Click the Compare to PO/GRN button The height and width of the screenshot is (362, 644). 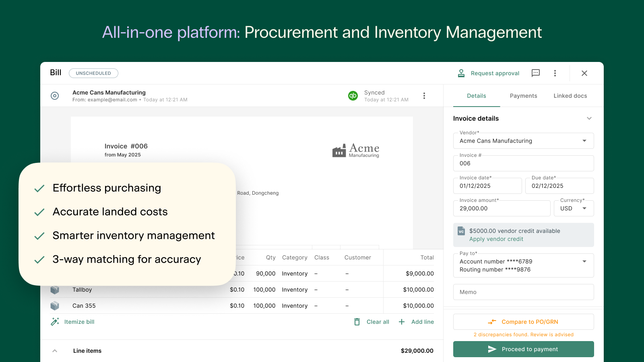(x=523, y=322)
